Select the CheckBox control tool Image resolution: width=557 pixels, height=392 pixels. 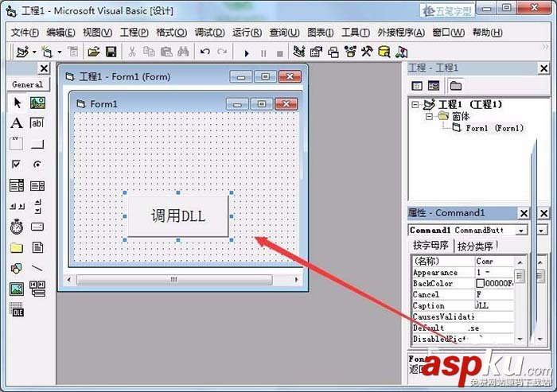click(x=17, y=164)
